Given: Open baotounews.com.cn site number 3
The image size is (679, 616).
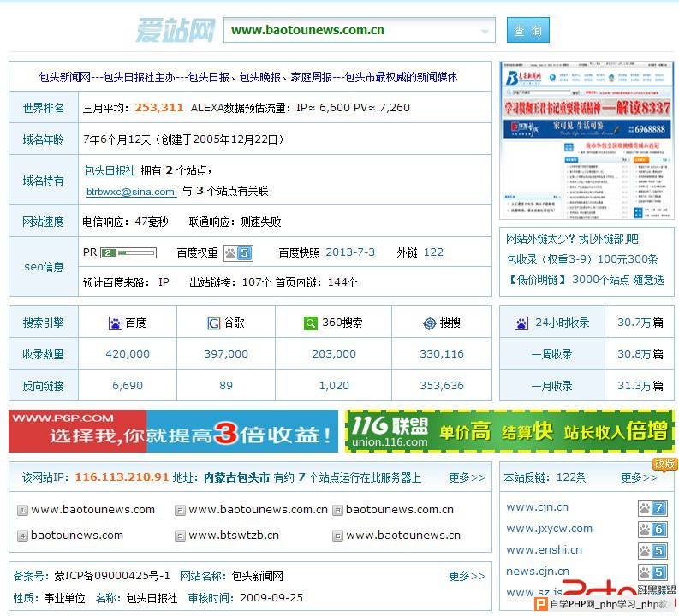Looking at the screenshot, I should [x=400, y=510].
